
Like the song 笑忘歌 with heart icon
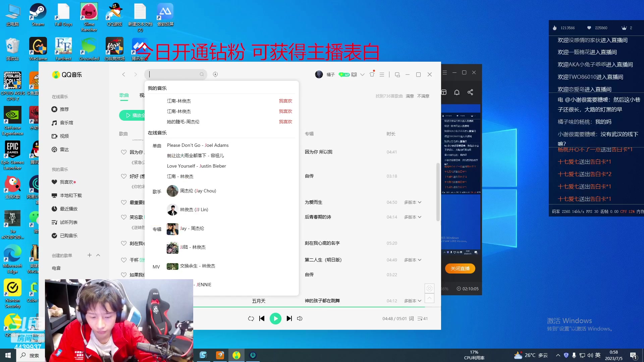click(x=124, y=217)
